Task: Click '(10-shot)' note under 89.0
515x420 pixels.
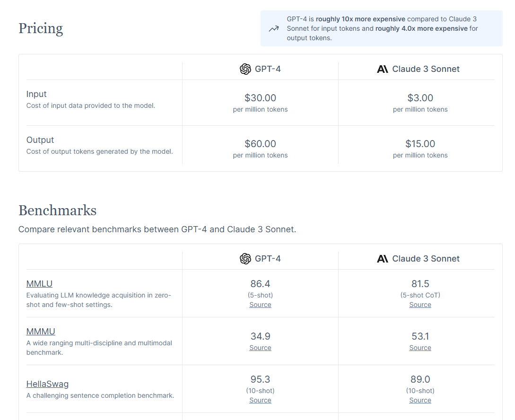Action: [x=420, y=391]
